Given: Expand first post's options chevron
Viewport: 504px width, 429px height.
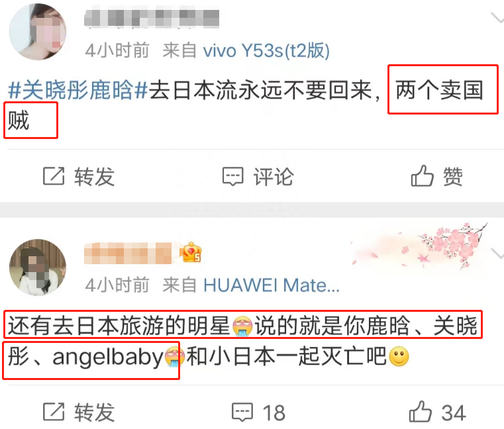Looking at the screenshot, I should pyautogui.click(x=497, y=18).
